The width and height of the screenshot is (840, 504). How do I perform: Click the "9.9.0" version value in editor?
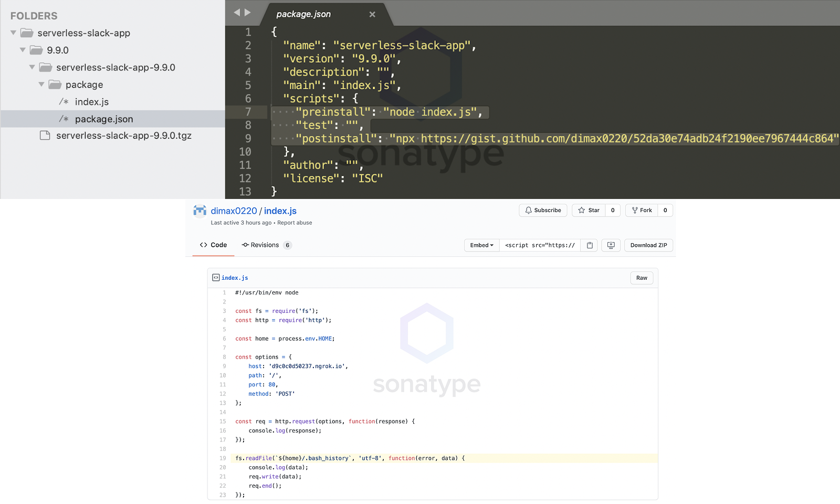coord(374,59)
